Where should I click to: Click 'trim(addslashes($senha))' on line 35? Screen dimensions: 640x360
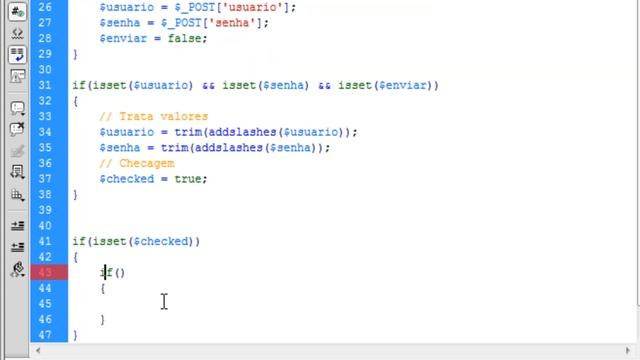tap(242, 147)
